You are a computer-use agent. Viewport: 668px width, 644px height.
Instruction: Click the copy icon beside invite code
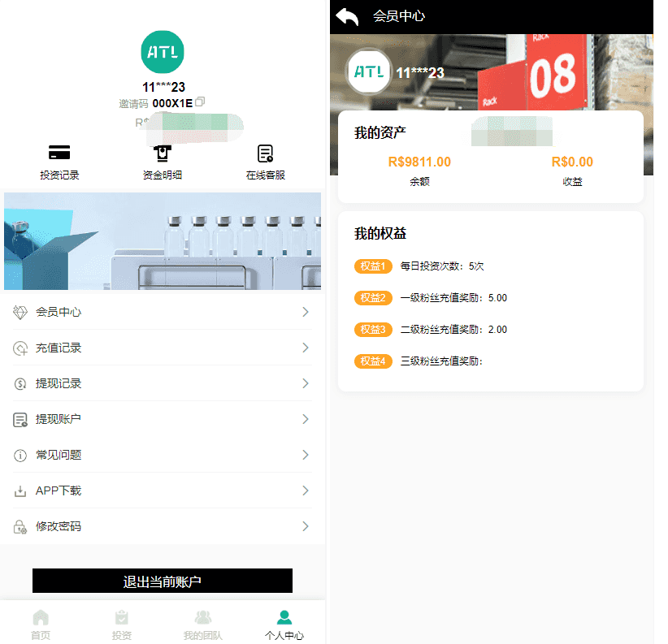[200, 102]
